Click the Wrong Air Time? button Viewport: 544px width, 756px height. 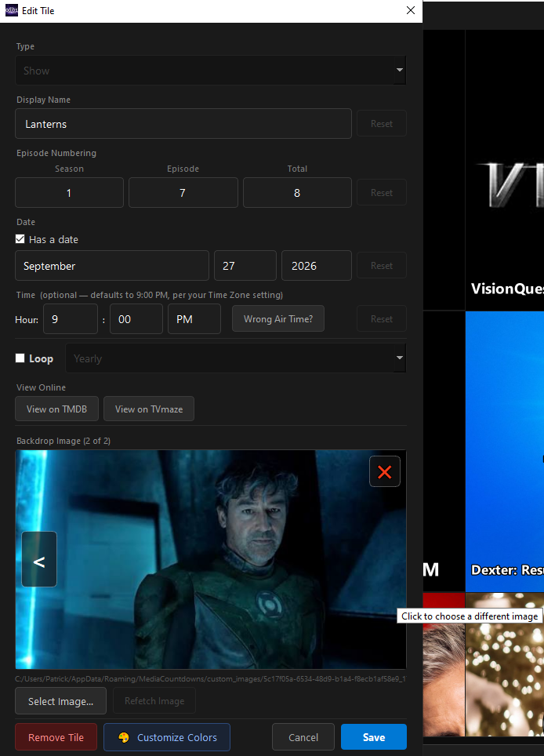(x=278, y=319)
